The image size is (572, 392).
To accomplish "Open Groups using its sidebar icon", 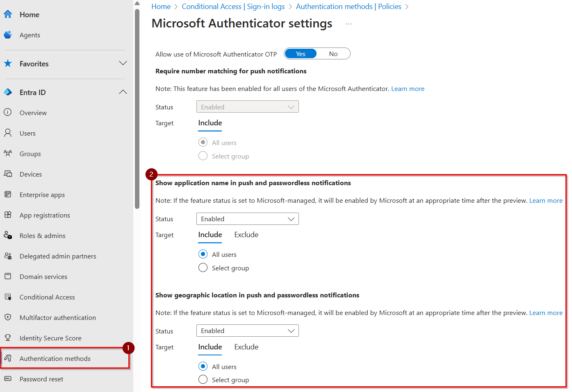I will [8, 154].
